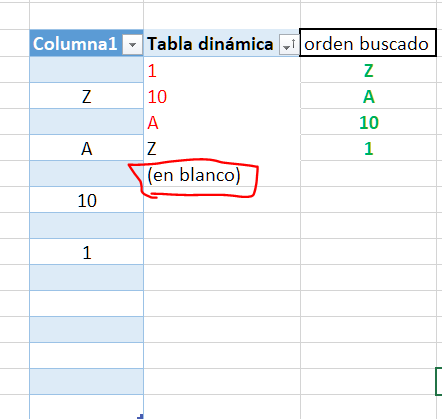442x419 pixels.
Task: Open the Tabla dinámica sort dropdown
Action: (288, 44)
